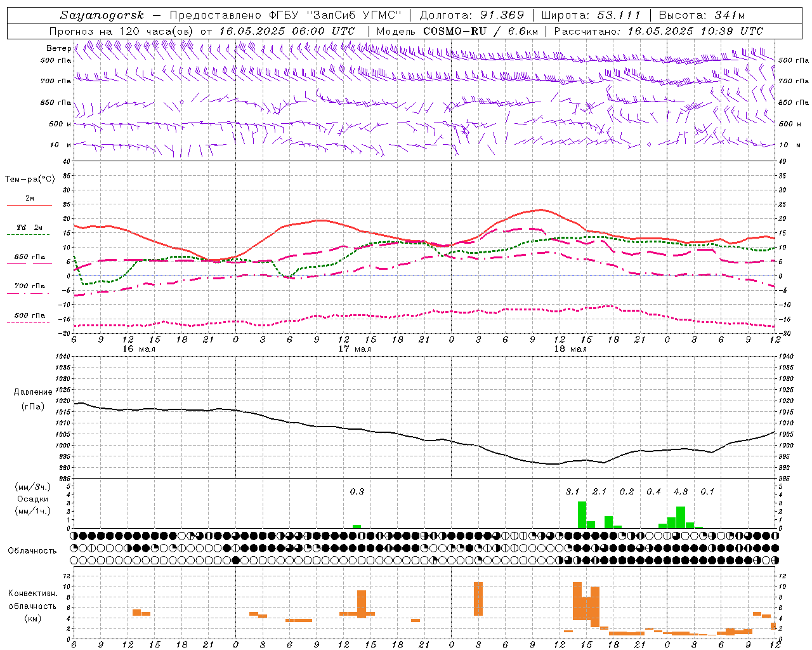This screenshot has width=812, height=650.
Task: Click the 3.1 precipitation amount value
Action: 573,491
